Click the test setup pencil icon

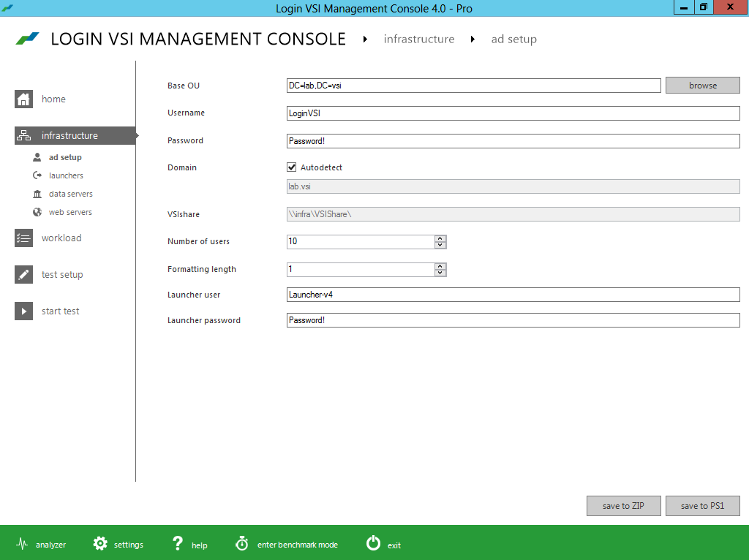(24, 274)
